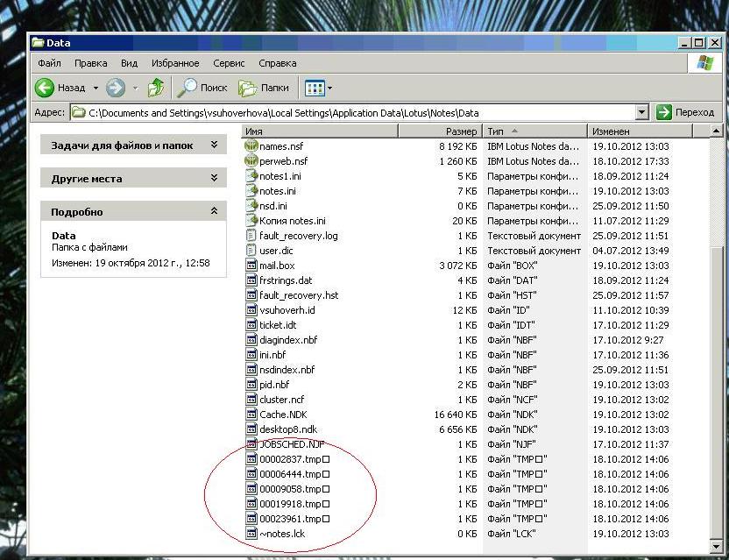Image resolution: width=729 pixels, height=560 pixels.
Task: Maximize the Data window
Action: click(699, 43)
